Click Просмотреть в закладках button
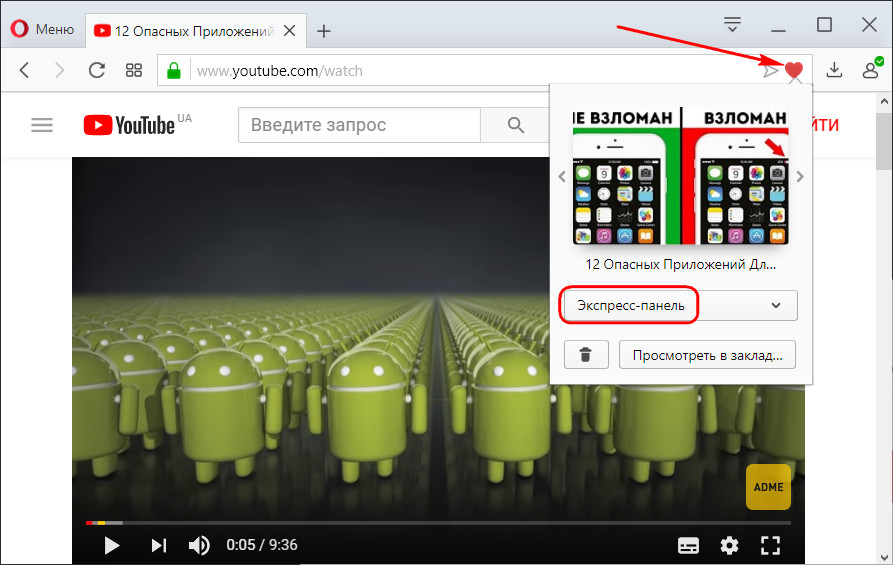 click(x=707, y=354)
